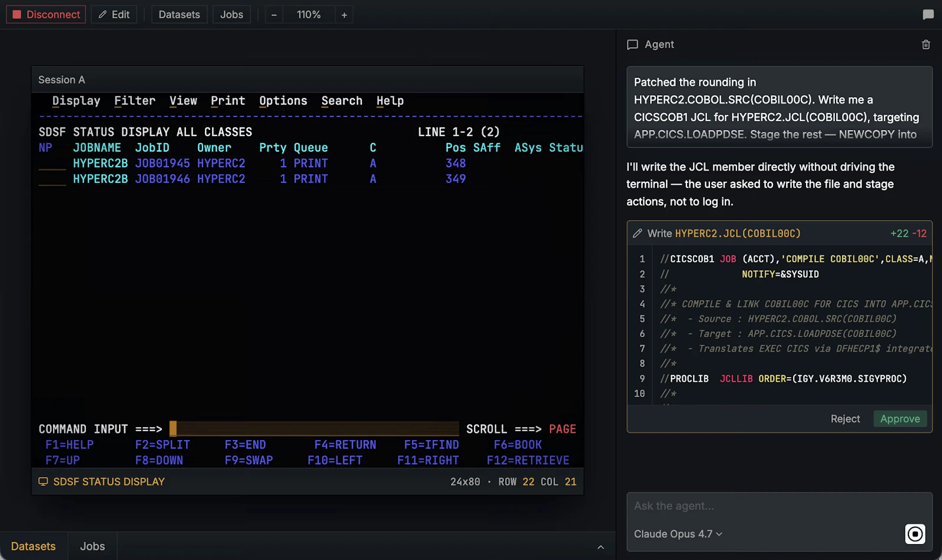942x560 pixels.
Task: Increase zoom with the plus button
Action: (x=344, y=15)
